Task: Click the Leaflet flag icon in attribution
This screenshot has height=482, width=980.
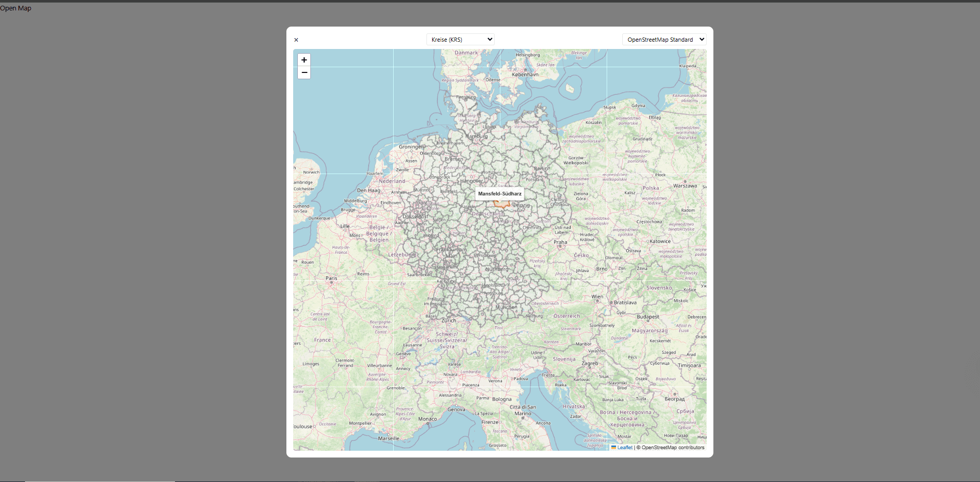Action: [x=613, y=448]
